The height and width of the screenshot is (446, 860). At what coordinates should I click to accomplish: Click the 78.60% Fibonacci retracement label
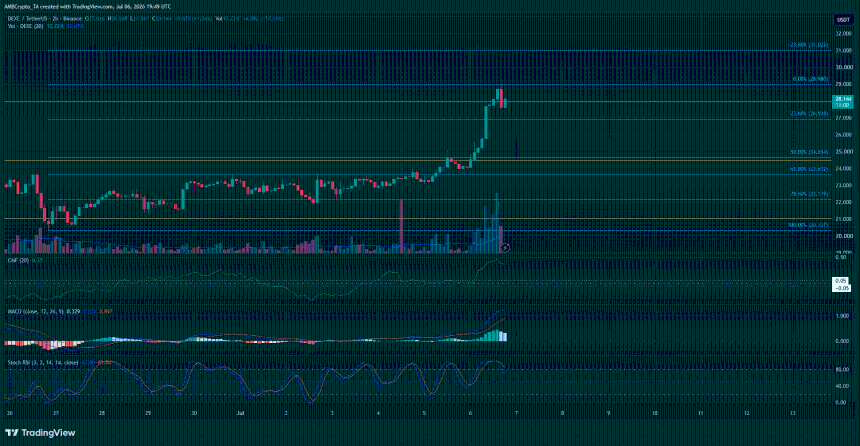(x=809, y=194)
